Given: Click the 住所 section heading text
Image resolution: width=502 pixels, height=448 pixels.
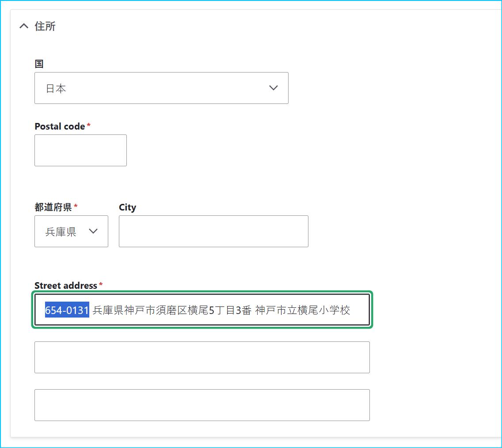Looking at the screenshot, I should pos(45,27).
